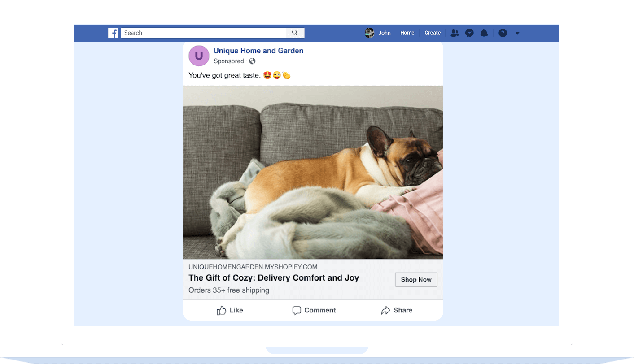
Task: Like the sponsored post
Action: point(230,310)
